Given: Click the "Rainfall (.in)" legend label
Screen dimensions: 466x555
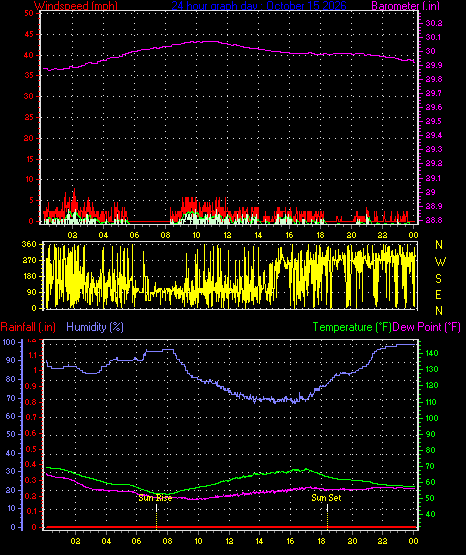Looking at the screenshot, I should pos(28,327).
